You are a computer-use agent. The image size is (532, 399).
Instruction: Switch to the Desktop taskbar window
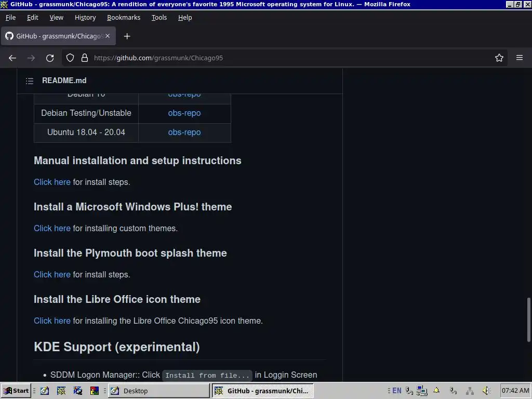159,391
